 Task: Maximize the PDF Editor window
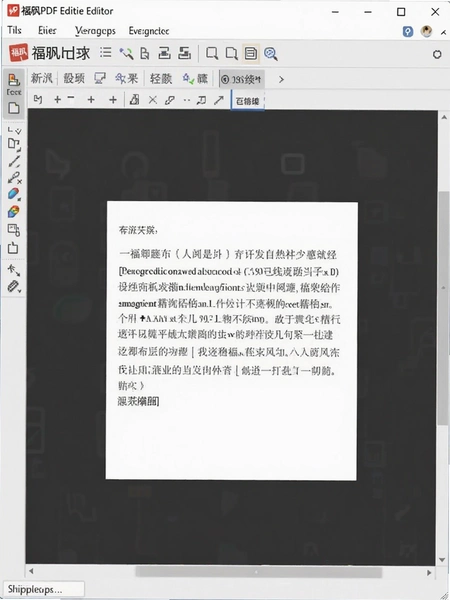pos(401,12)
